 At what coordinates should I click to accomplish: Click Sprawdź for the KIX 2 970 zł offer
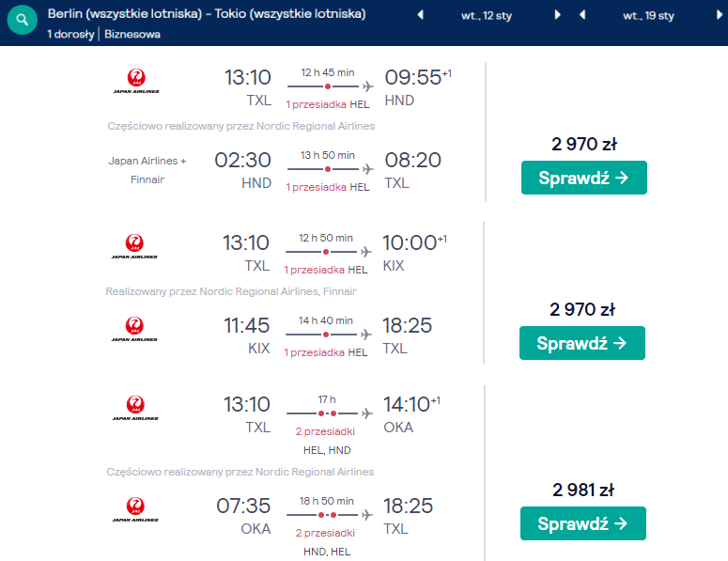coord(581,343)
